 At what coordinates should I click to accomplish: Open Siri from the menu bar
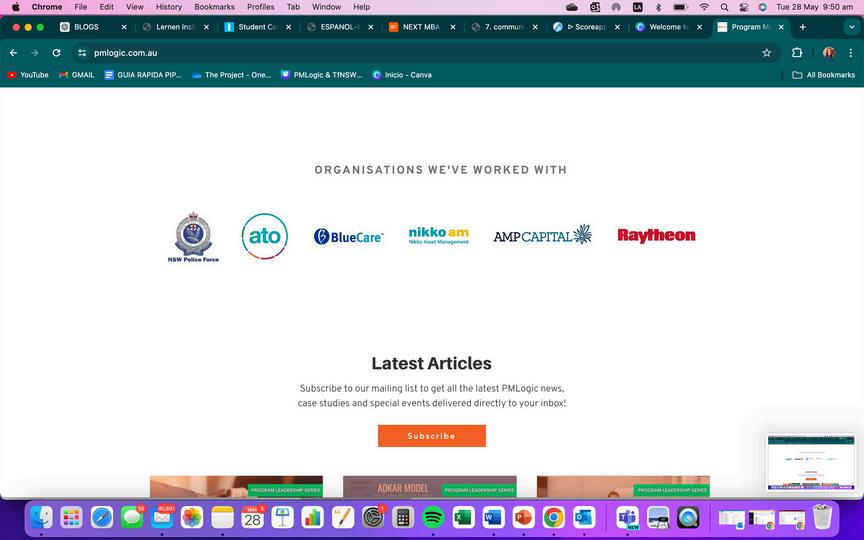click(x=763, y=7)
